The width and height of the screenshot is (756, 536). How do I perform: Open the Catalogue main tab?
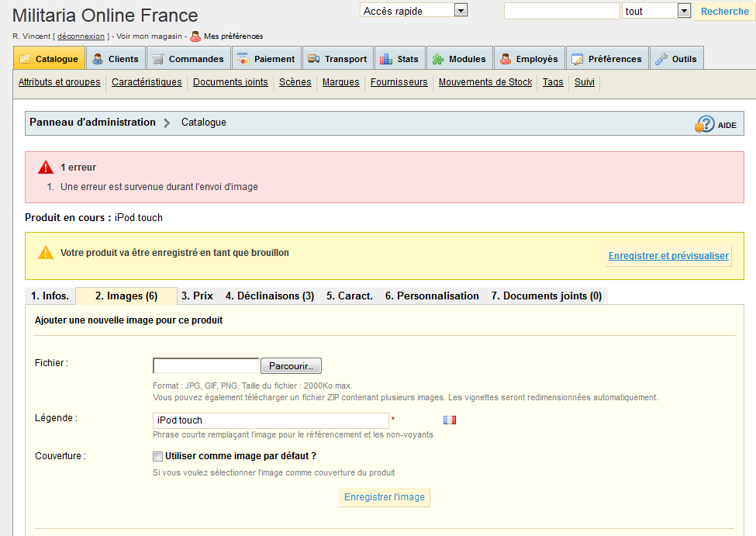coord(49,58)
